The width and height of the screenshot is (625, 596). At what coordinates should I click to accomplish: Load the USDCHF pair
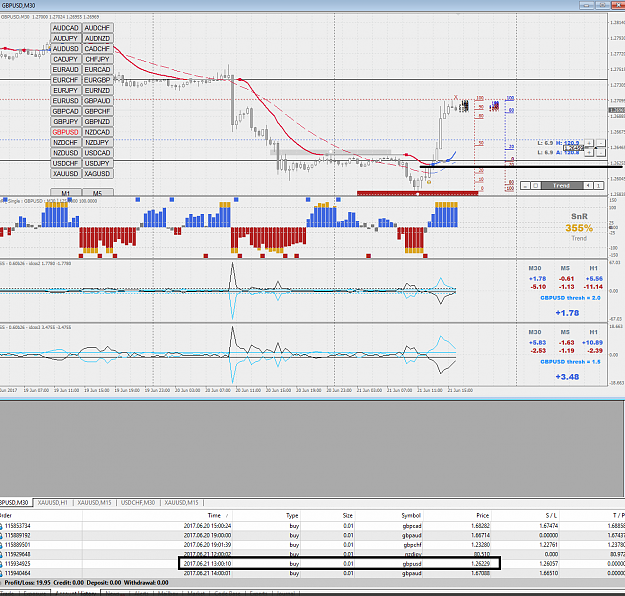[x=66, y=163]
